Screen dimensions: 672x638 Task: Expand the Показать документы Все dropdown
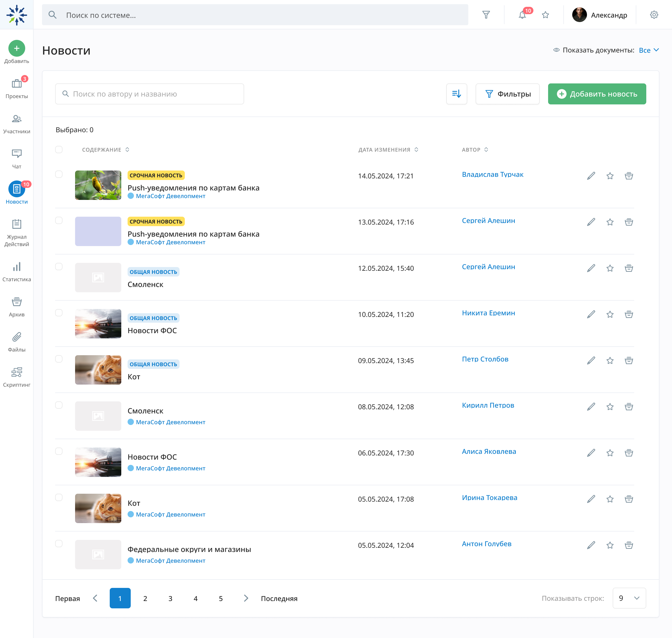coord(649,50)
